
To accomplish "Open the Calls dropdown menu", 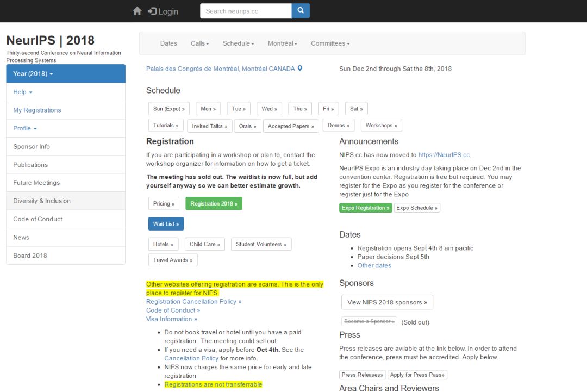I will click(200, 43).
